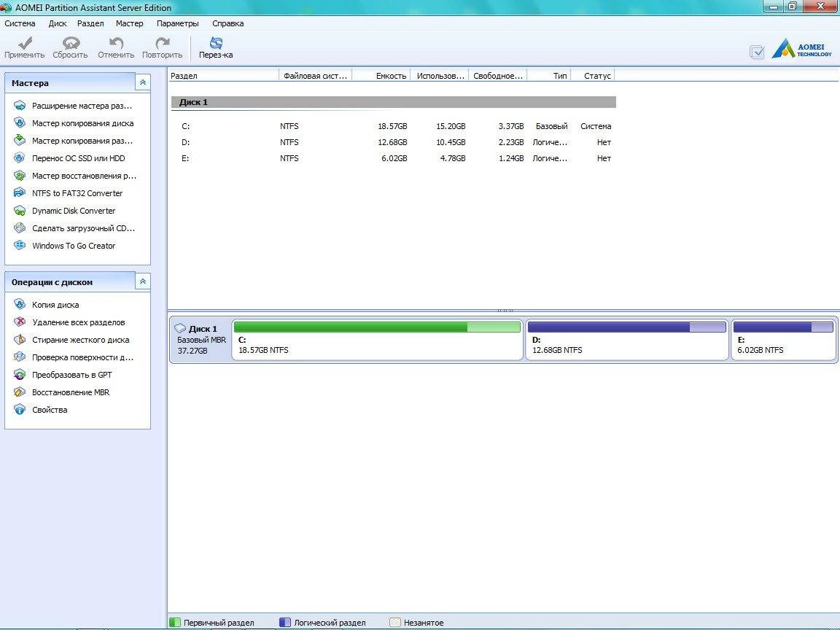Click the Тип column header
The image size is (840, 630).
[x=549, y=76]
